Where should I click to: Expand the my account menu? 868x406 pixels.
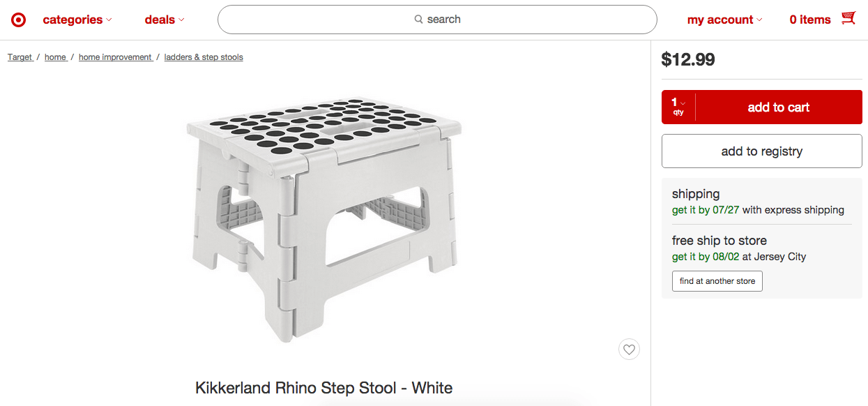tap(724, 20)
